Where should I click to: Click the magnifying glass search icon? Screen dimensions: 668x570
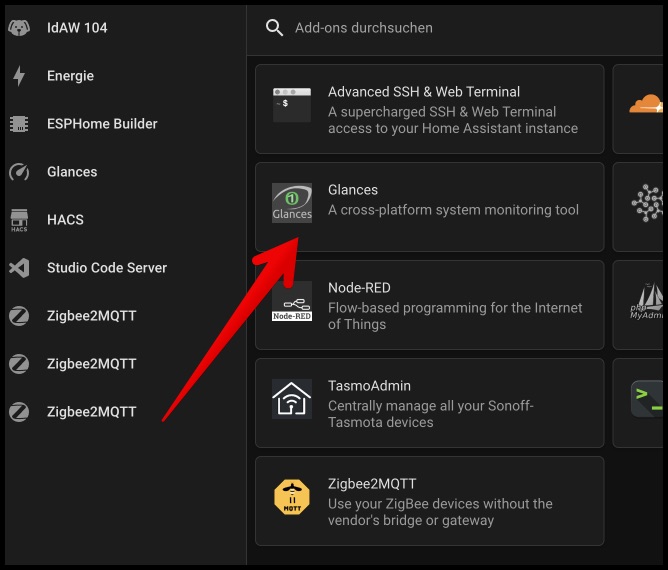coord(275,28)
